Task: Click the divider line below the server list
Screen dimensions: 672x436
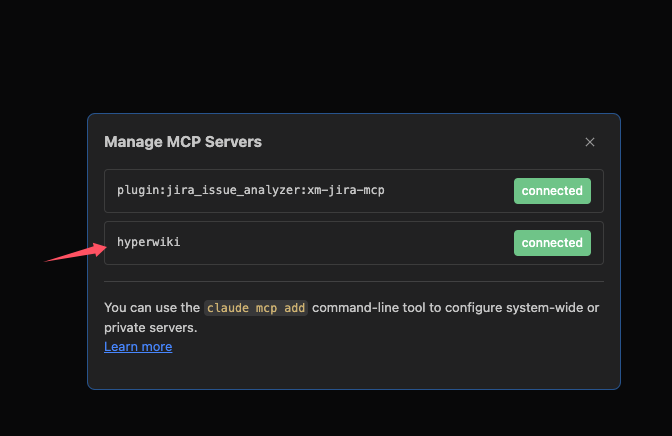Action: (x=354, y=282)
